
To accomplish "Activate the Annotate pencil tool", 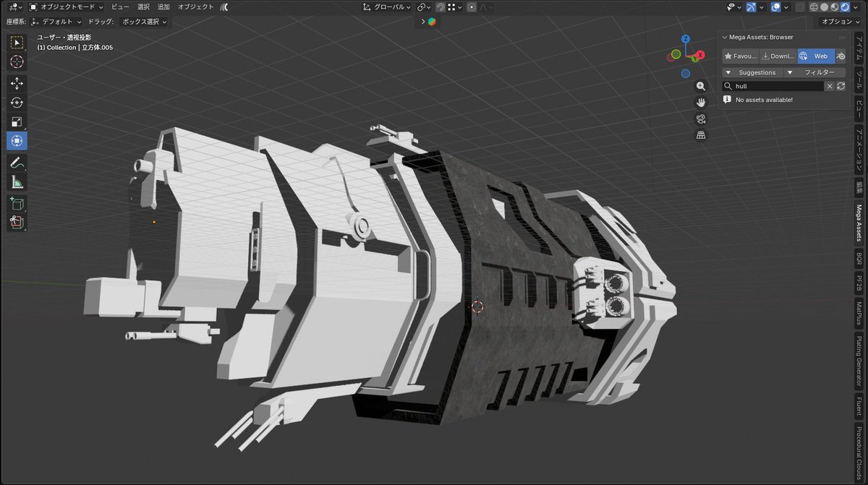I will [x=17, y=163].
